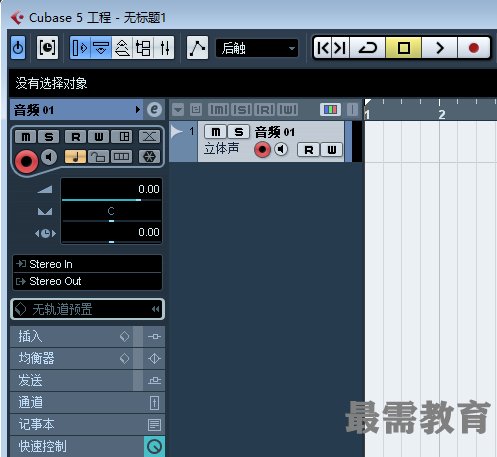This screenshot has height=457, width=497.
Task: Expand the 均衡器 equalizer section
Action: [x=71, y=358]
